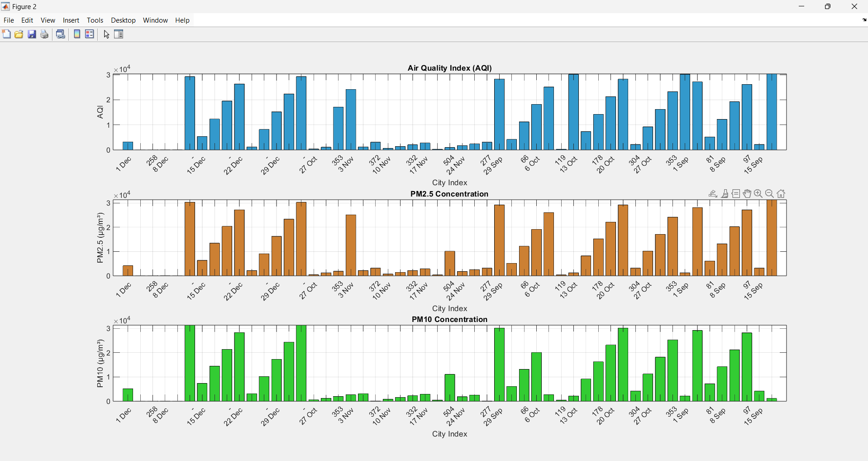Toggle the Insert Colorbar tool

tap(77, 34)
